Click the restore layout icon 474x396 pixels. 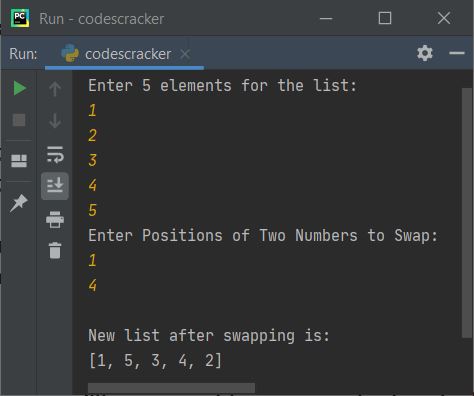19,161
